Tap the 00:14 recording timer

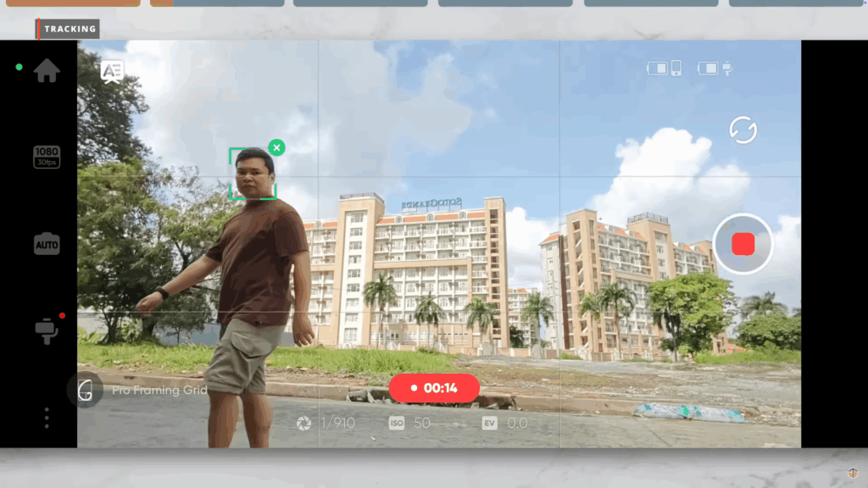tap(434, 388)
